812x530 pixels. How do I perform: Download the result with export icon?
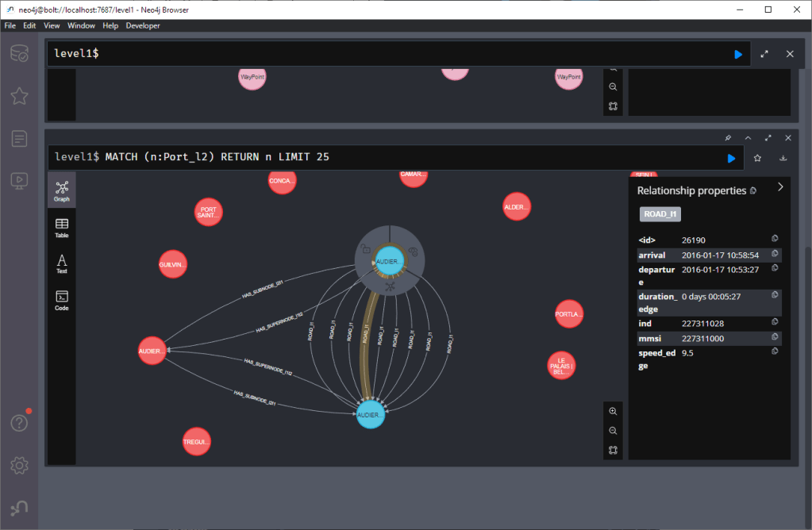click(x=783, y=158)
